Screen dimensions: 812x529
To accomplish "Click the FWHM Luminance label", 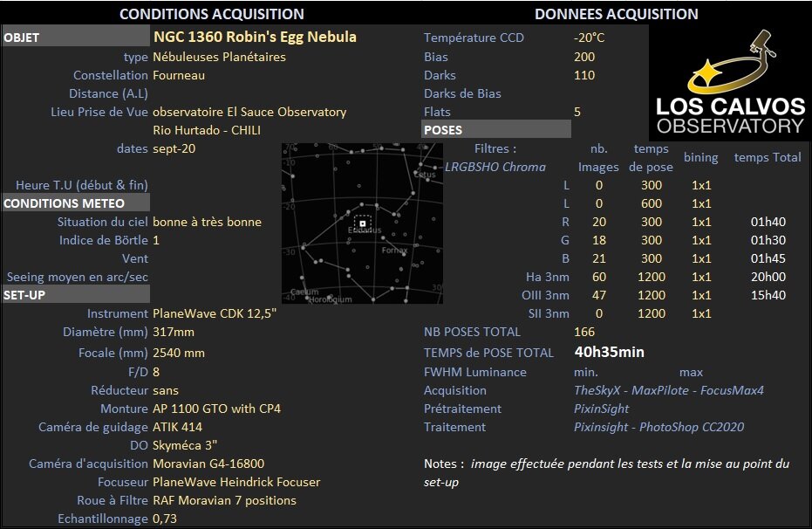I will tap(474, 372).
